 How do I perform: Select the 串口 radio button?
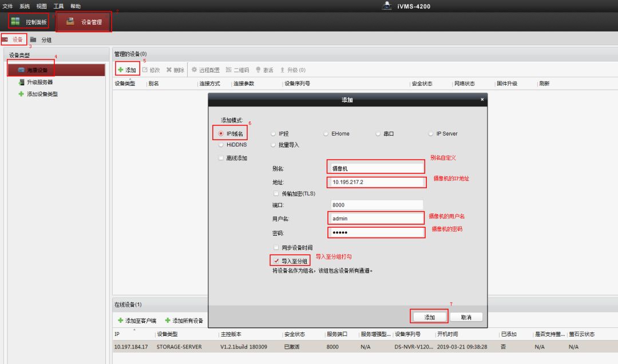click(378, 134)
